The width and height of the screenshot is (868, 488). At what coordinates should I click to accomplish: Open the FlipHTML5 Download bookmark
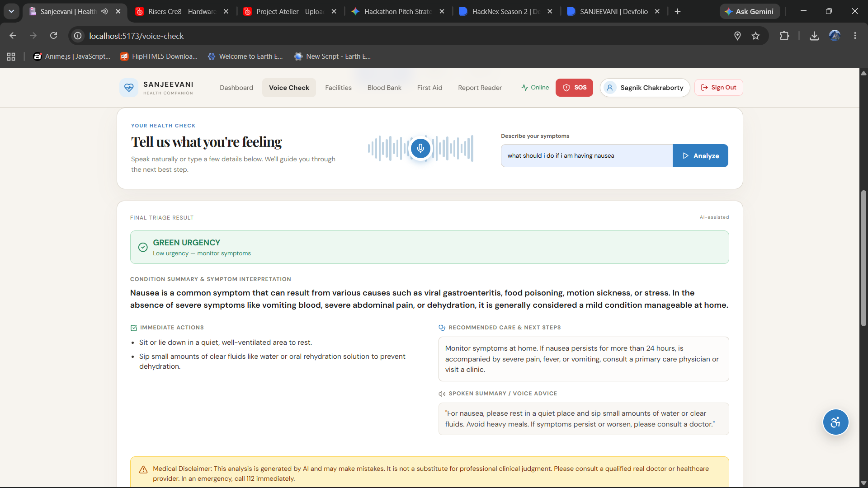pos(159,56)
